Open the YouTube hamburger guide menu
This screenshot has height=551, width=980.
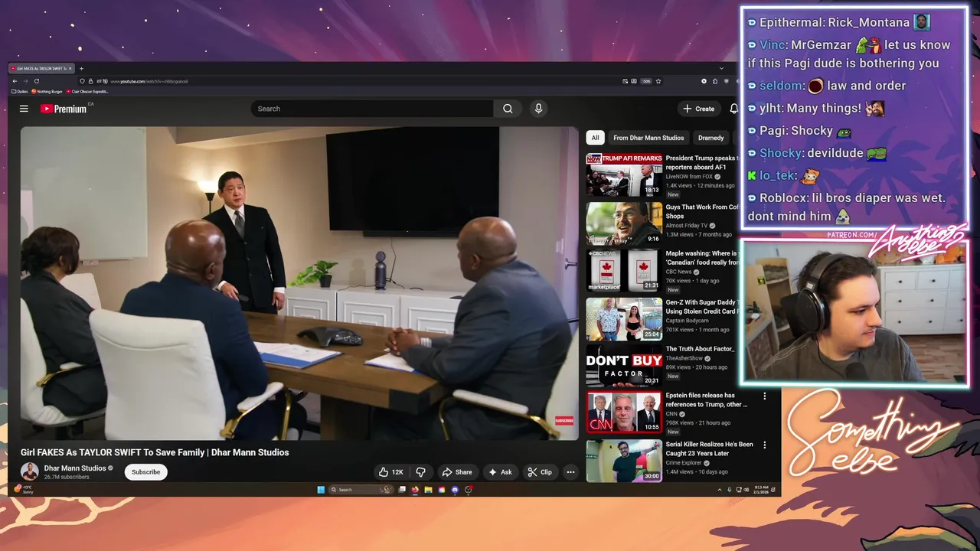(24, 109)
